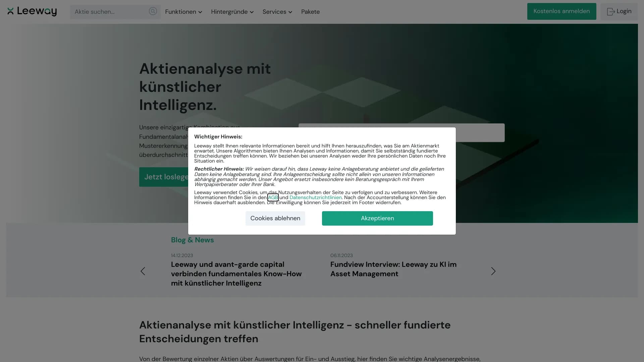Click the Leeway logo in header
This screenshot has width=644, height=362.
[x=32, y=11]
